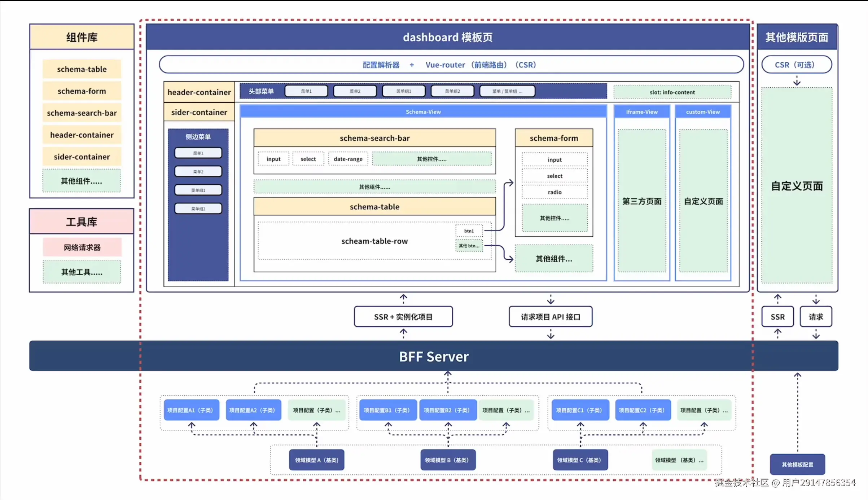Screen dimensions: 868x500
Task: Click the input box in schema-search-bar
Action: [273, 159]
